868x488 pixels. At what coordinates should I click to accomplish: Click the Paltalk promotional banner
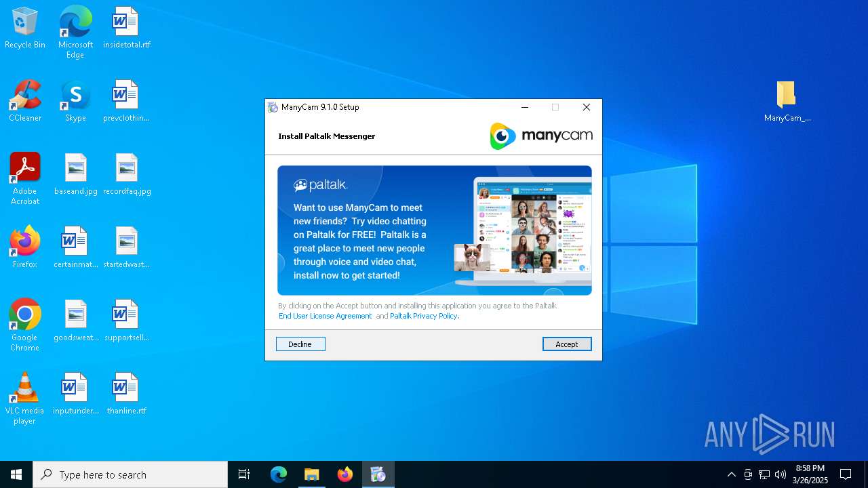click(435, 230)
